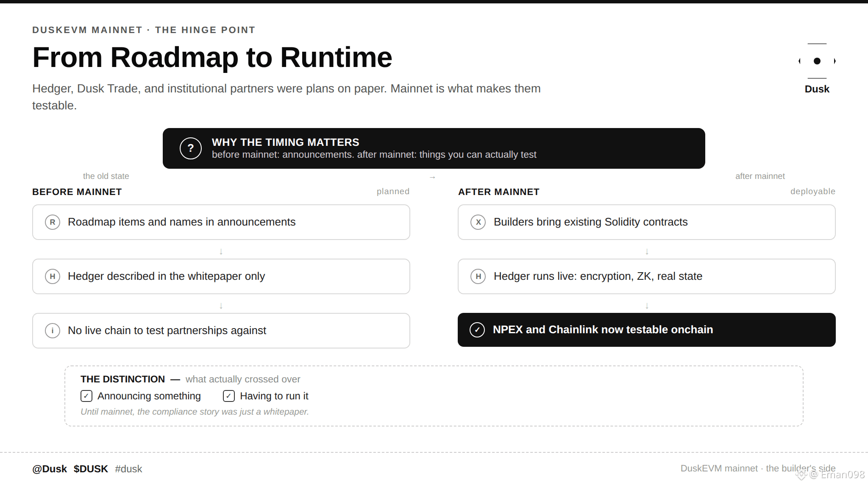Select the Hedger runs live card
Image resolution: width=868 pixels, height=485 pixels.
tap(647, 276)
